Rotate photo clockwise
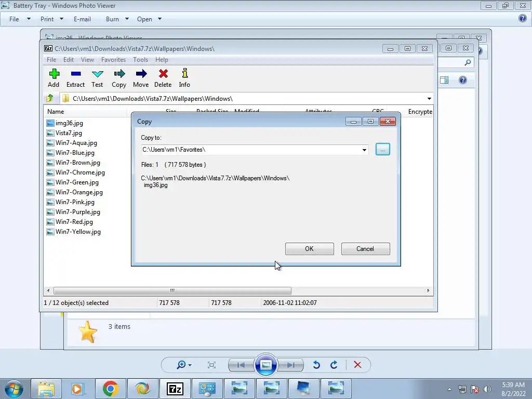This screenshot has width=532, height=399. [334, 365]
